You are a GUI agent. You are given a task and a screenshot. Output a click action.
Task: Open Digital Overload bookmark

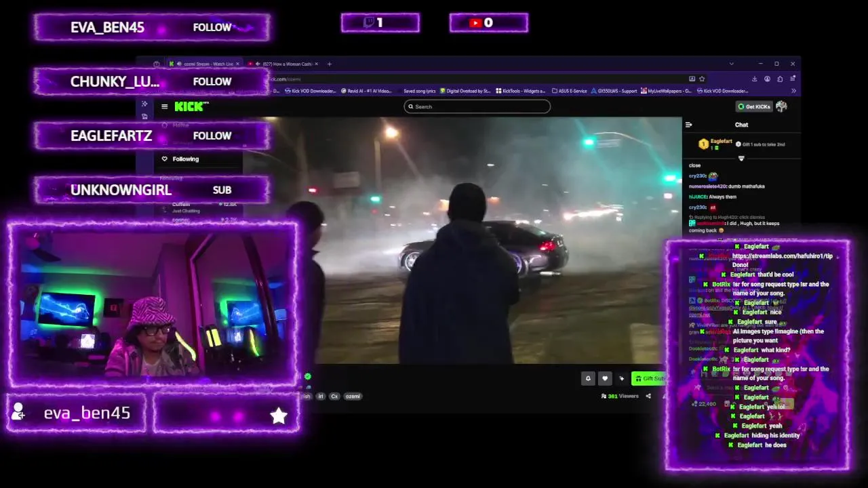click(x=465, y=91)
